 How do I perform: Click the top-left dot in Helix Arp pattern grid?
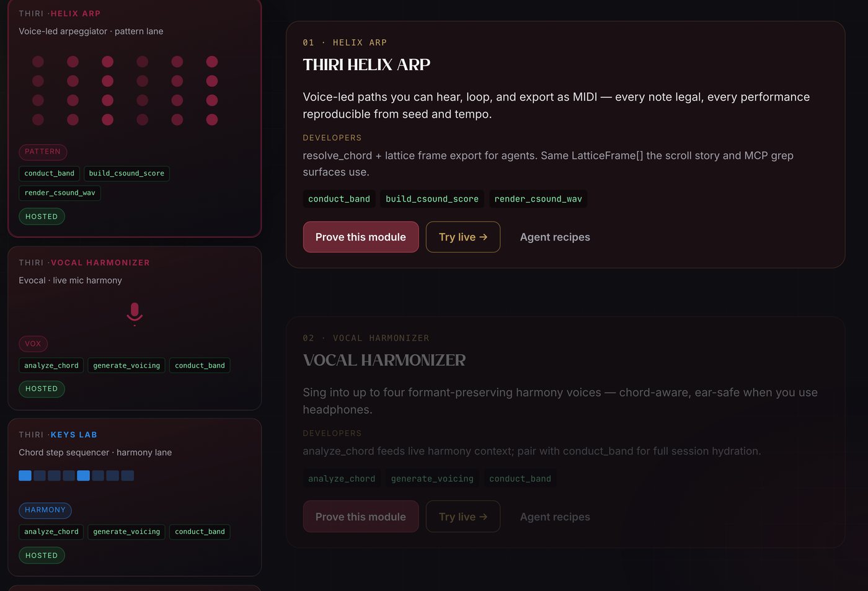click(38, 61)
